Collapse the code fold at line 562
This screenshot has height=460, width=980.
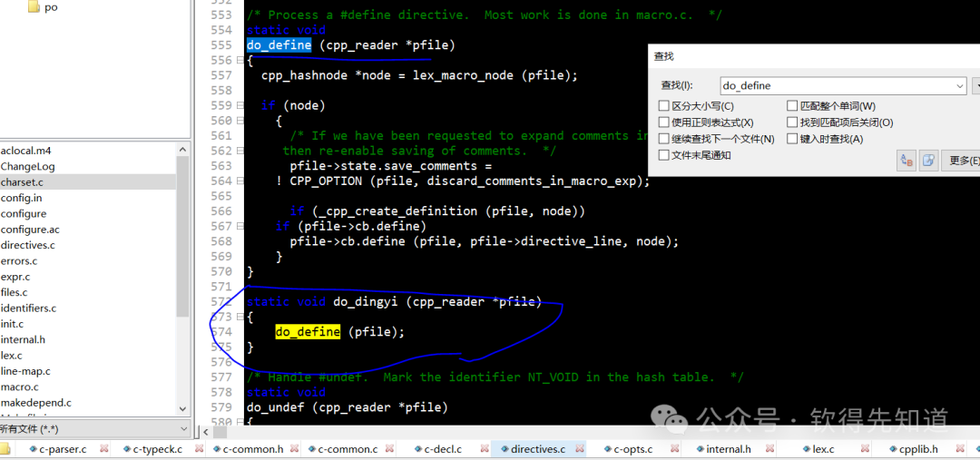click(x=240, y=151)
